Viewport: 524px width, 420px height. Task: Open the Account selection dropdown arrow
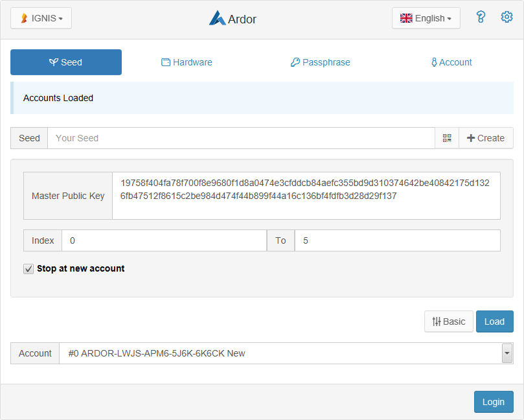(x=507, y=353)
